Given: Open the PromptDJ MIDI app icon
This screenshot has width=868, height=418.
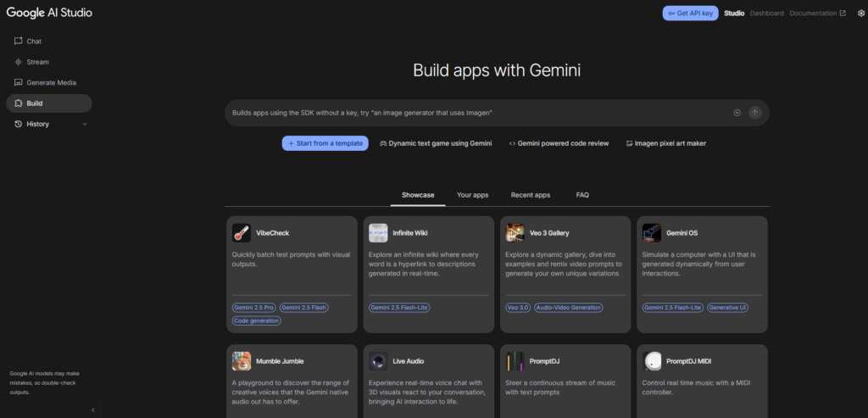Looking at the screenshot, I should (x=652, y=361).
